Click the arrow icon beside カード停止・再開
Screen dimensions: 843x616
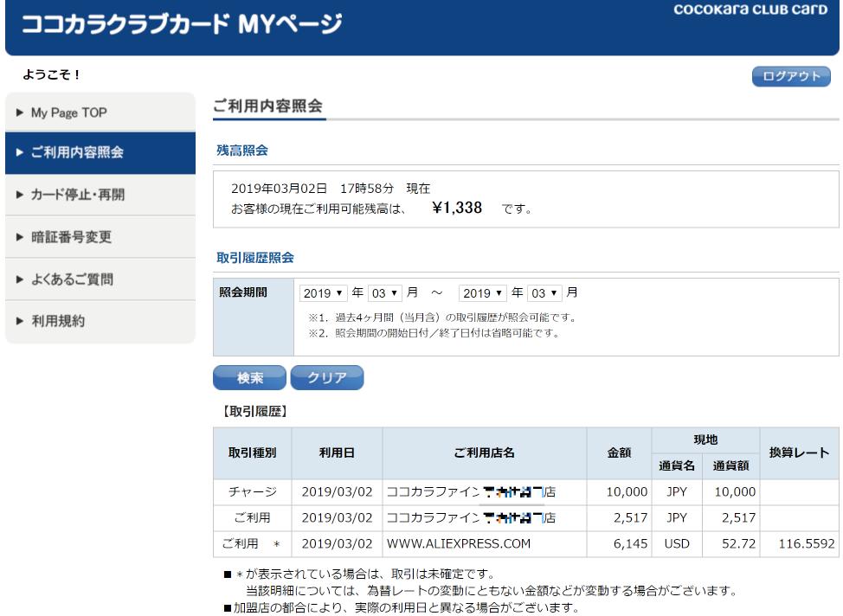pos(20,195)
